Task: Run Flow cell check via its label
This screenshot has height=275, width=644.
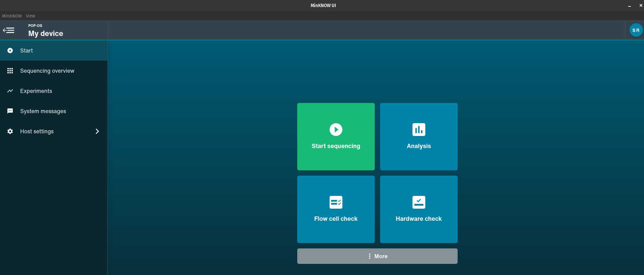Action: (336, 219)
